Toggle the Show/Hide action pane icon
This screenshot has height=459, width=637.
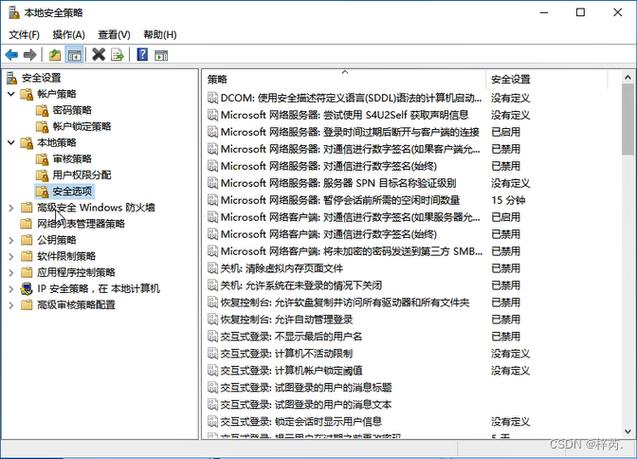tap(161, 55)
